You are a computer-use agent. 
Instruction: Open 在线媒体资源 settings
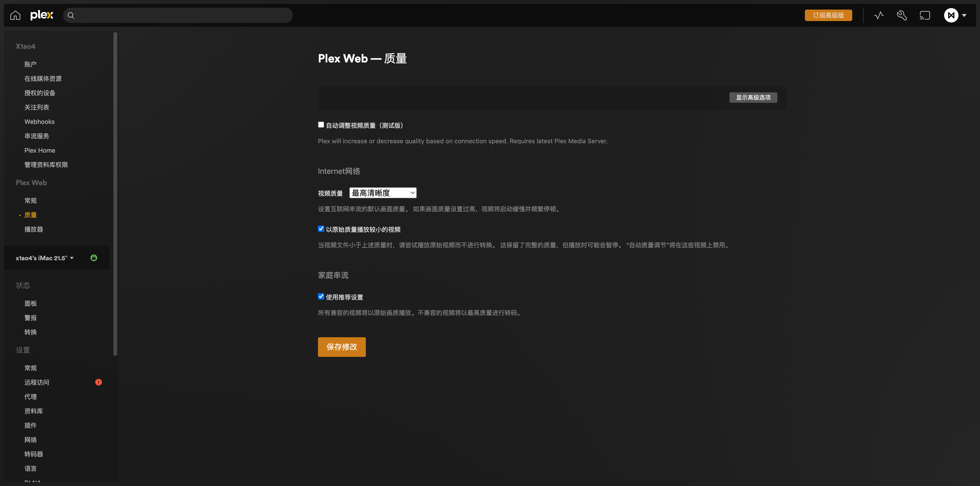[43, 79]
